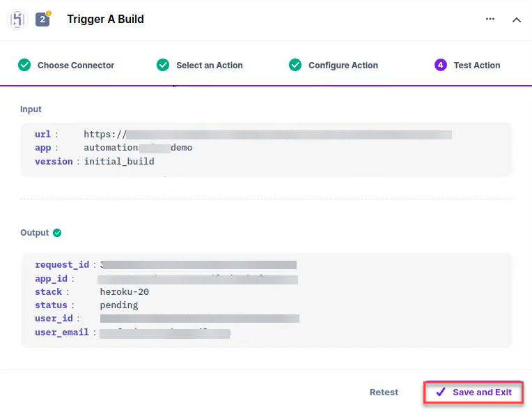Click Save and Exit button
Screen dimensions: 532x412
(x=474, y=392)
